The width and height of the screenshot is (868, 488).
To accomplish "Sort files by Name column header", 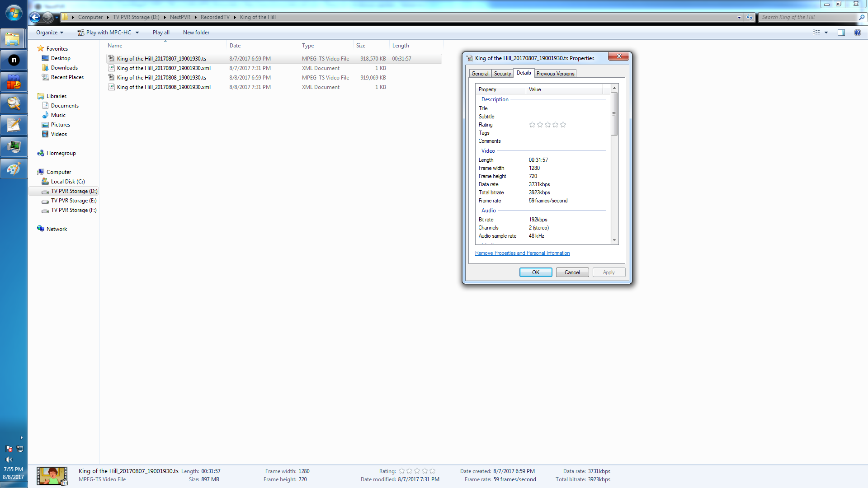I will pos(165,46).
